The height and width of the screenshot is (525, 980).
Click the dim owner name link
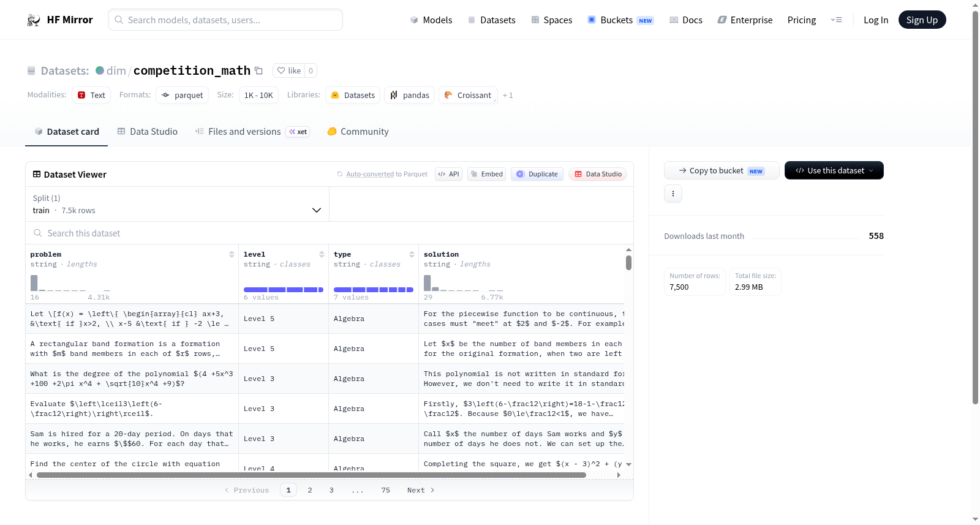point(116,70)
